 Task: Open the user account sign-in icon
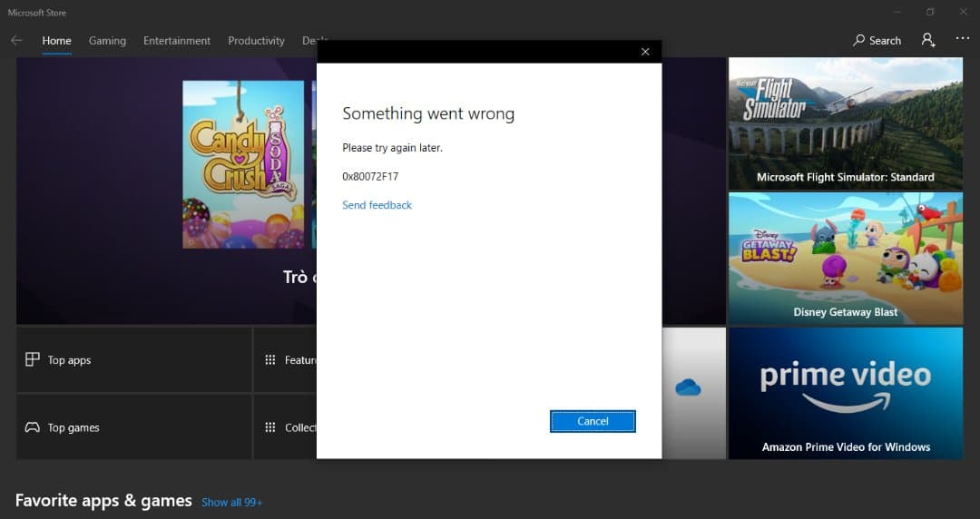point(928,40)
